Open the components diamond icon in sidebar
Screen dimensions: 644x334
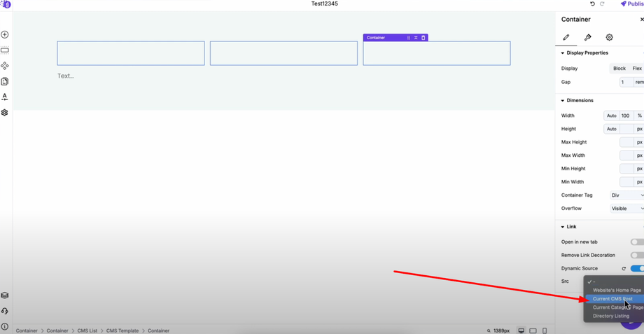pyautogui.click(x=5, y=66)
